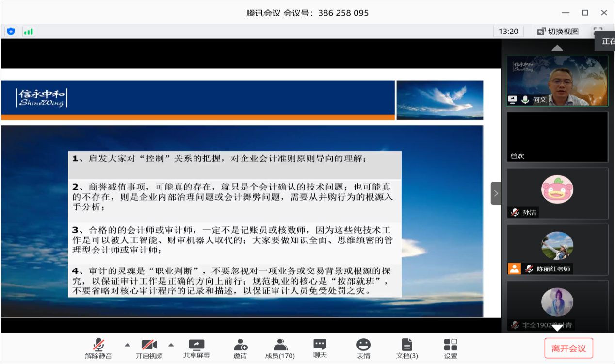
Task: Open the invite participants icon
Action: 240,348
